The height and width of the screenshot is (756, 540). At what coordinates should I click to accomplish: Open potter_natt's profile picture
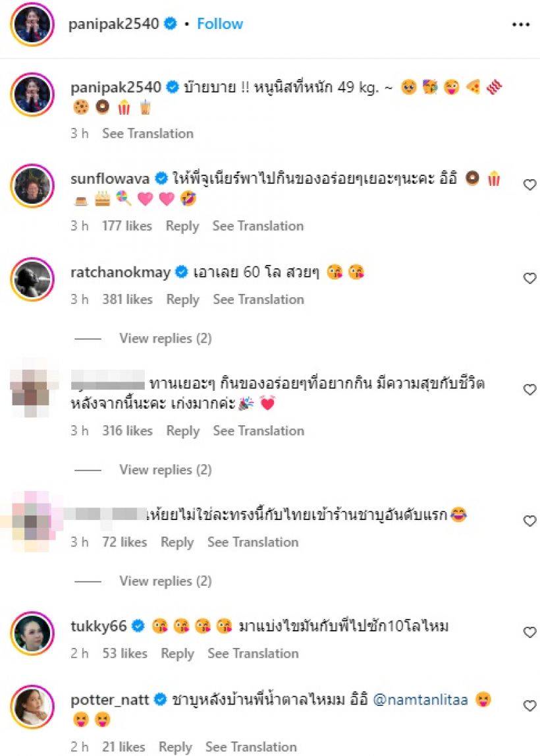click(32, 707)
